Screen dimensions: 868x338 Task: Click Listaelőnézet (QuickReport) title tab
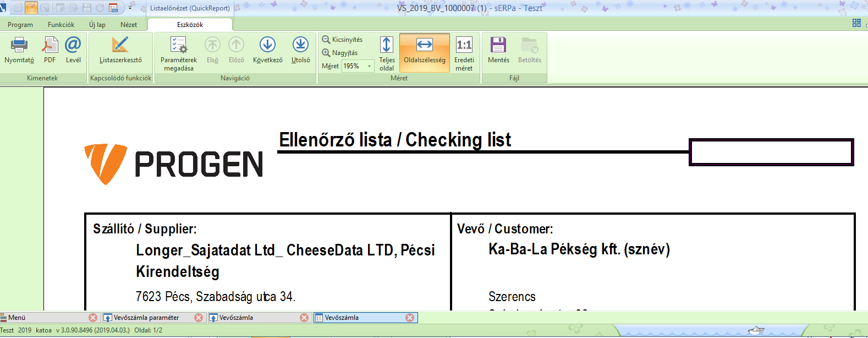tap(190, 8)
